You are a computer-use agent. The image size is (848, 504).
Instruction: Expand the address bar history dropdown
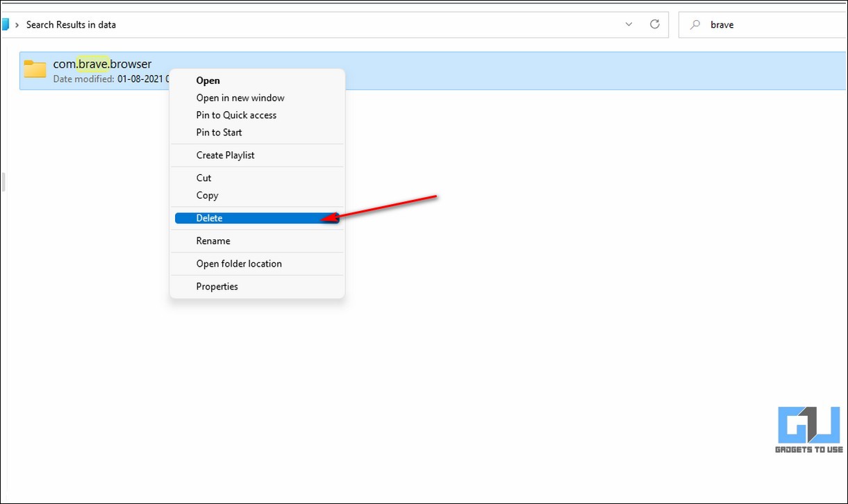(629, 24)
